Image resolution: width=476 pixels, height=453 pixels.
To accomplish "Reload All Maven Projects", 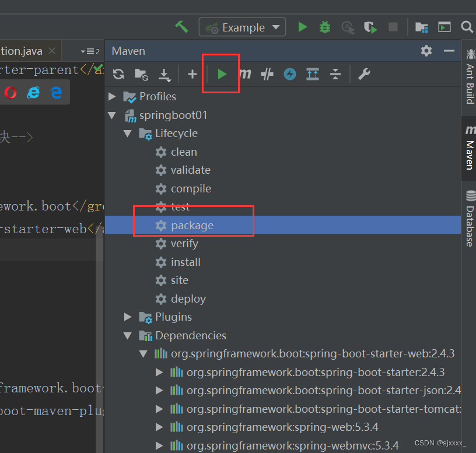I will [x=118, y=74].
